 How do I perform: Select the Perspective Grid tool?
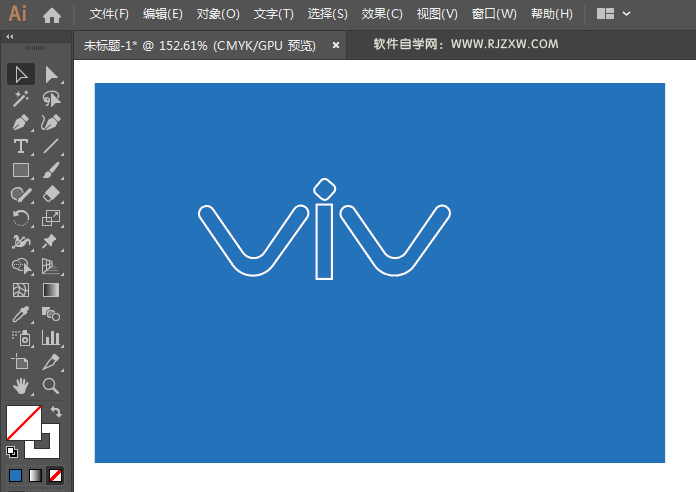51,266
